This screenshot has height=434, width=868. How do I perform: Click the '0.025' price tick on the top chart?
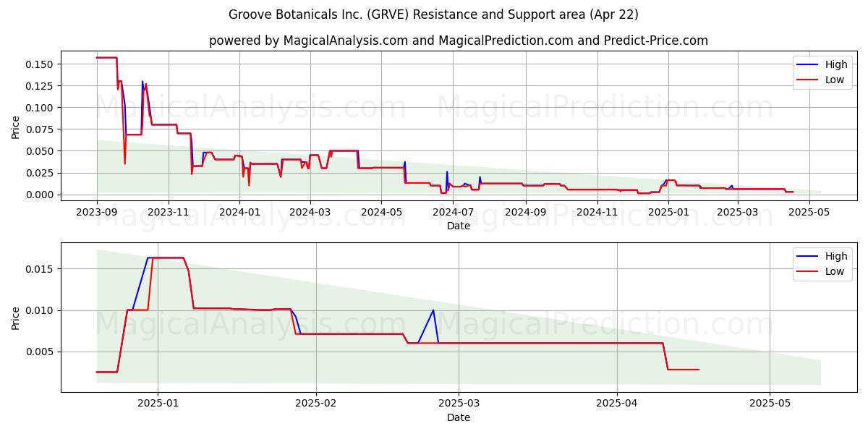point(39,173)
